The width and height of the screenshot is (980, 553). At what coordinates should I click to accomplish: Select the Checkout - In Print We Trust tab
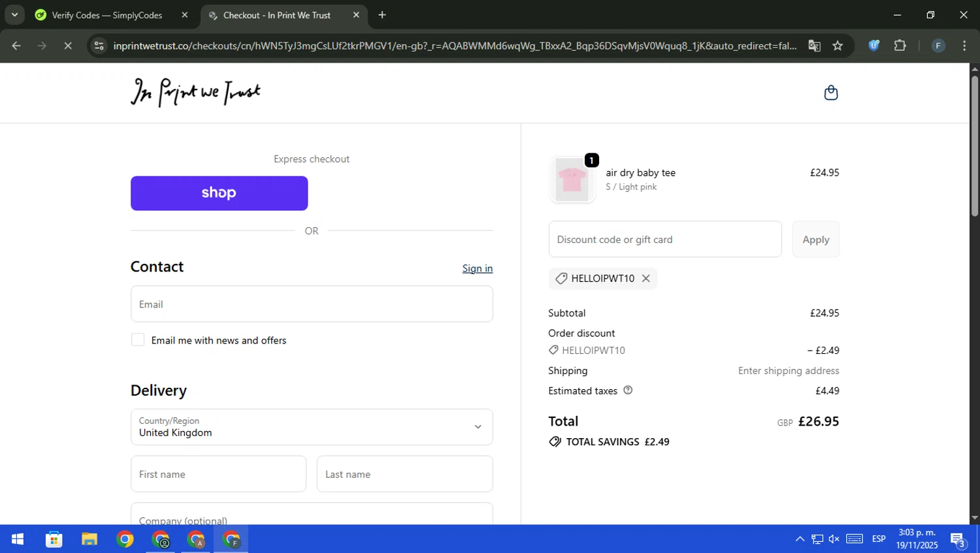point(284,15)
